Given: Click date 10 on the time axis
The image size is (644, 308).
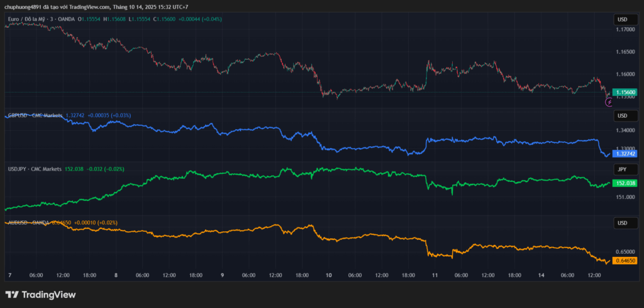Looking at the screenshot, I should pyautogui.click(x=328, y=275).
